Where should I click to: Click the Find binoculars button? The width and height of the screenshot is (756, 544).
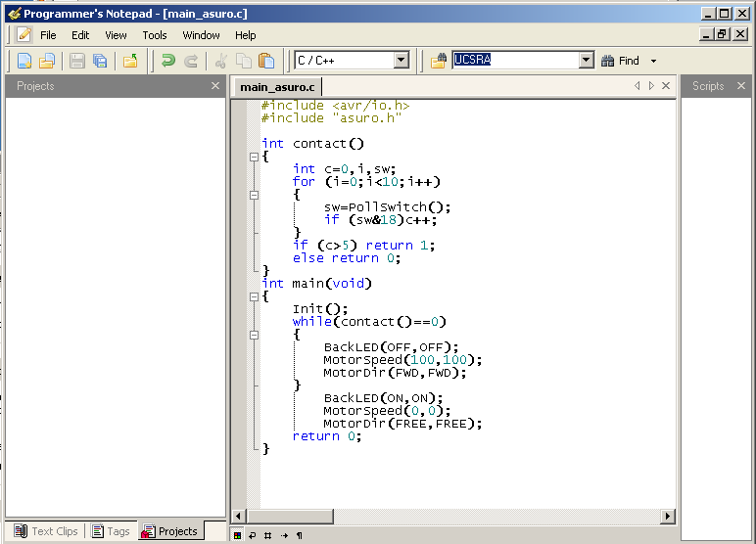[620, 61]
